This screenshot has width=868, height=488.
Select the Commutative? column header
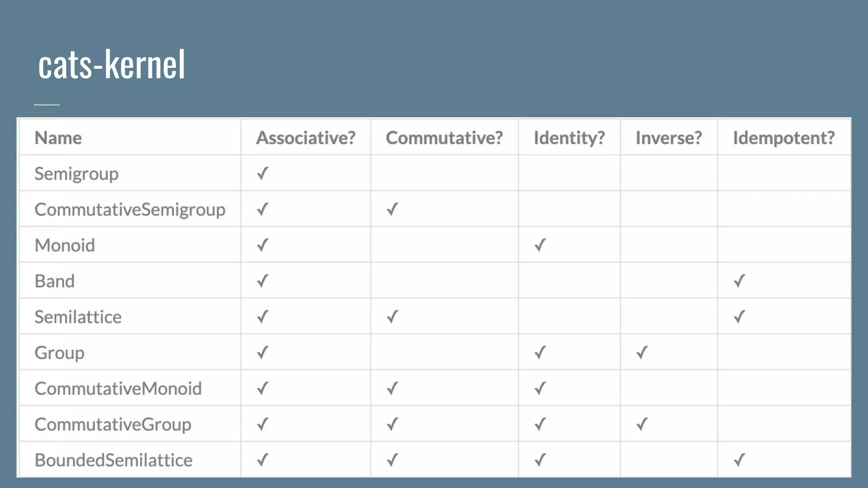pyautogui.click(x=444, y=138)
